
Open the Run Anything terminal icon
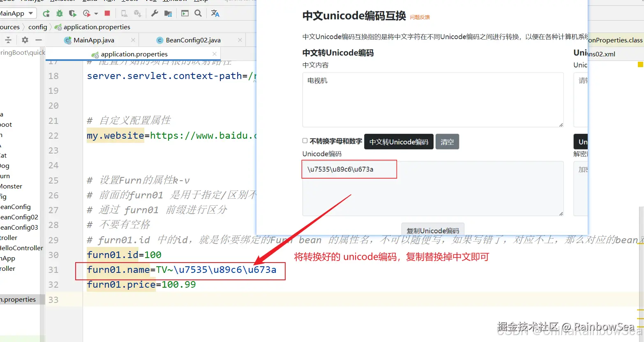click(185, 14)
